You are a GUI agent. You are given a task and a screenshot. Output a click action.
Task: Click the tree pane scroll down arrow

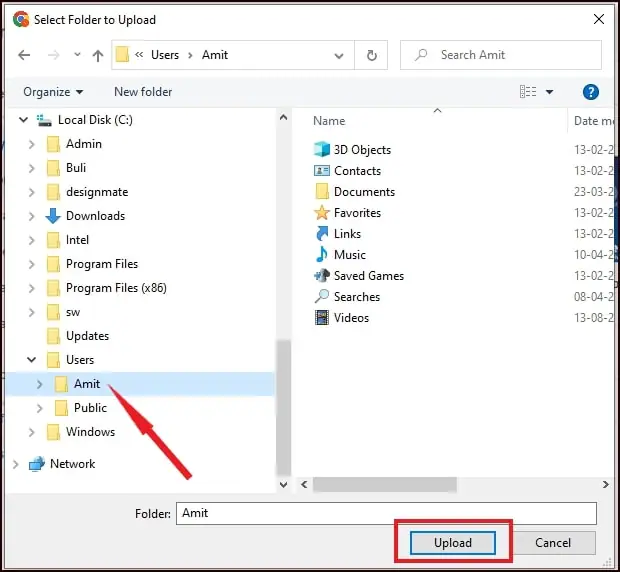[x=284, y=485]
